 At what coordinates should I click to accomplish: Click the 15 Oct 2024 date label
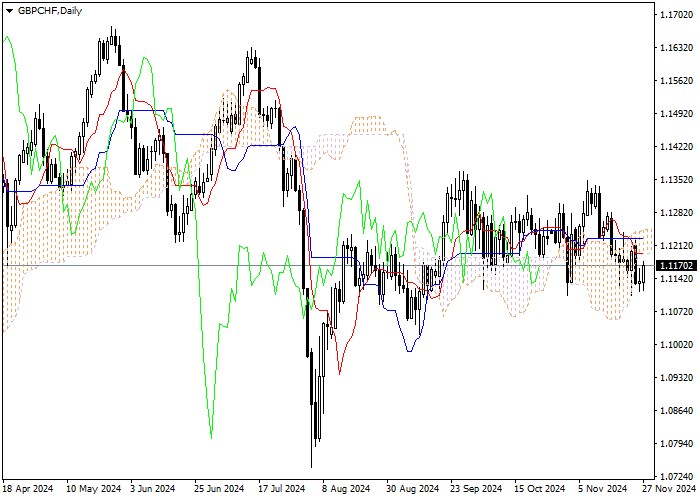(x=540, y=489)
